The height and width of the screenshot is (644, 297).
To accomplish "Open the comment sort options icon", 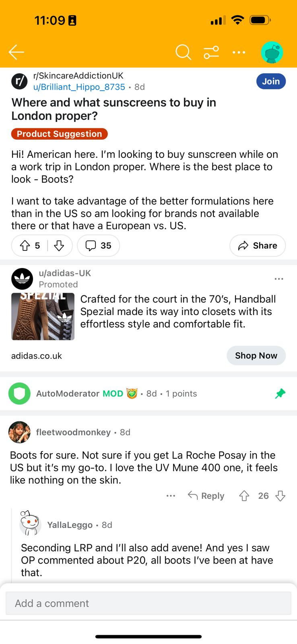I will [x=211, y=52].
